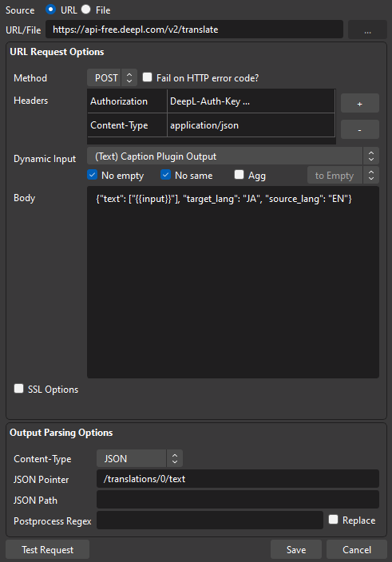392x562 pixels.
Task: Select the DeepL-Auth-Key header value cell
Action: point(251,101)
